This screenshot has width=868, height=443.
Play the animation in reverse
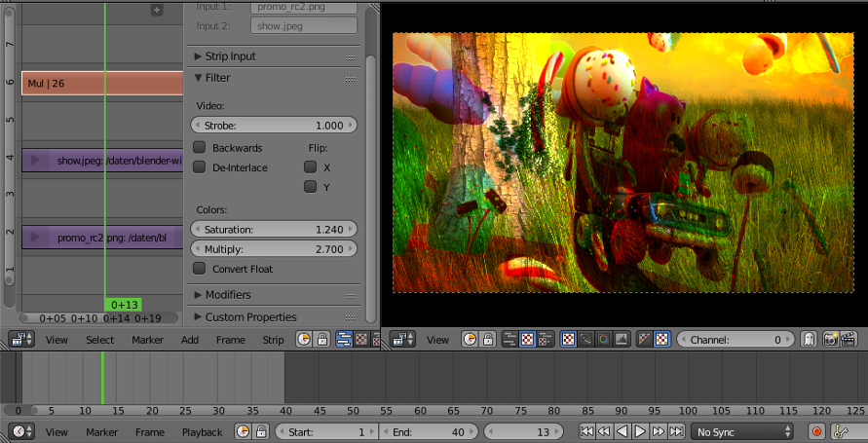tap(623, 432)
